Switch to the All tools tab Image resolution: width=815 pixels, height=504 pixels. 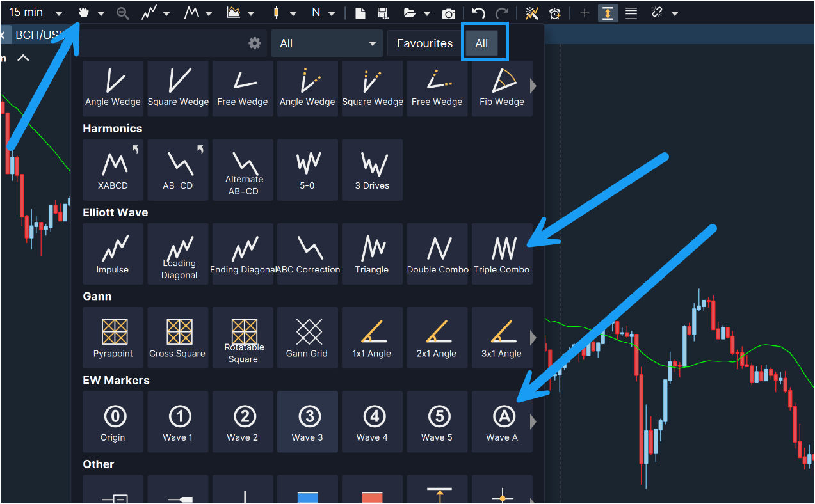tap(481, 43)
